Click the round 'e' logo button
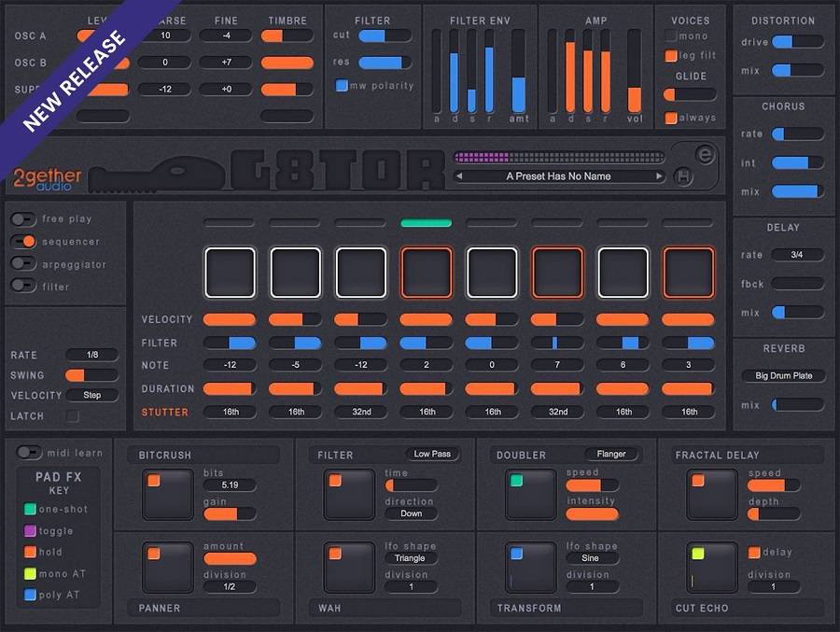840x632 pixels. [x=705, y=155]
